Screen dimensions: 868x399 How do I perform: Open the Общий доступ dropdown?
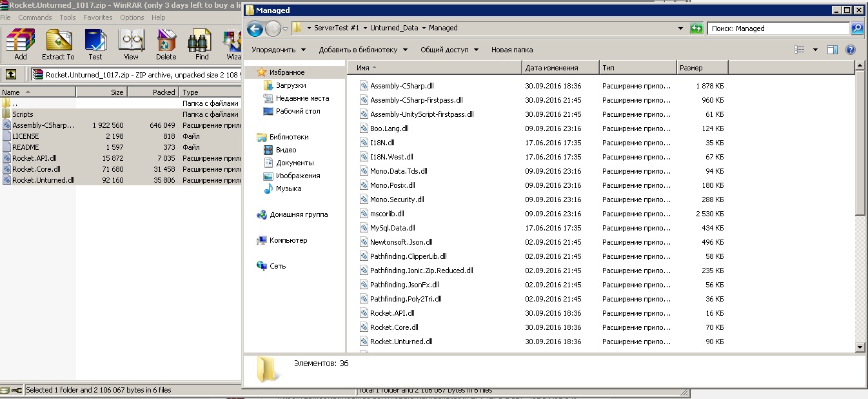coord(449,50)
